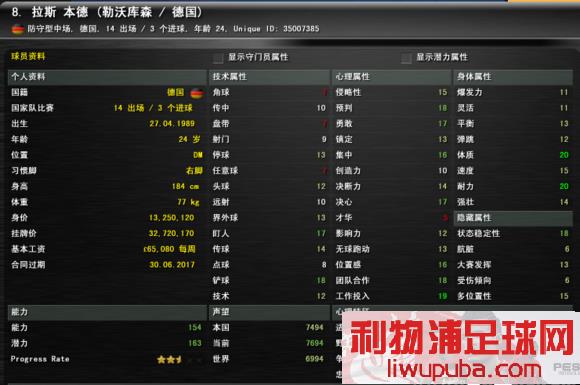
Task: Click the 能力 section header
Action: 107,312
